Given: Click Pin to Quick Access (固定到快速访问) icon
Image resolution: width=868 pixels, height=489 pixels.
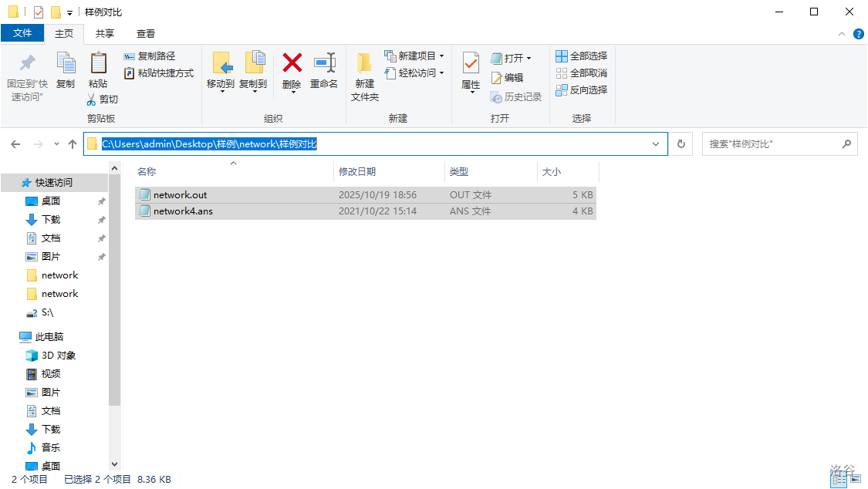Looking at the screenshot, I should (x=27, y=63).
